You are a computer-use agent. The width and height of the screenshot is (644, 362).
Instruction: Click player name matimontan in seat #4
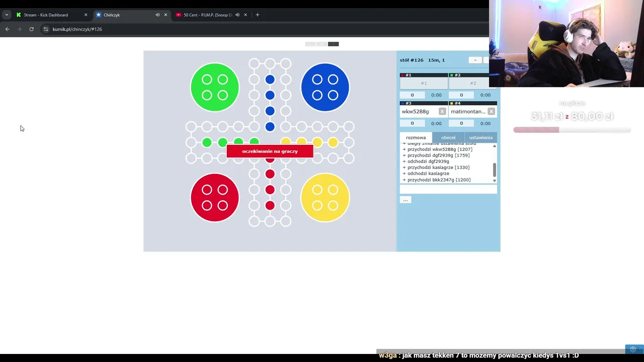click(x=468, y=112)
